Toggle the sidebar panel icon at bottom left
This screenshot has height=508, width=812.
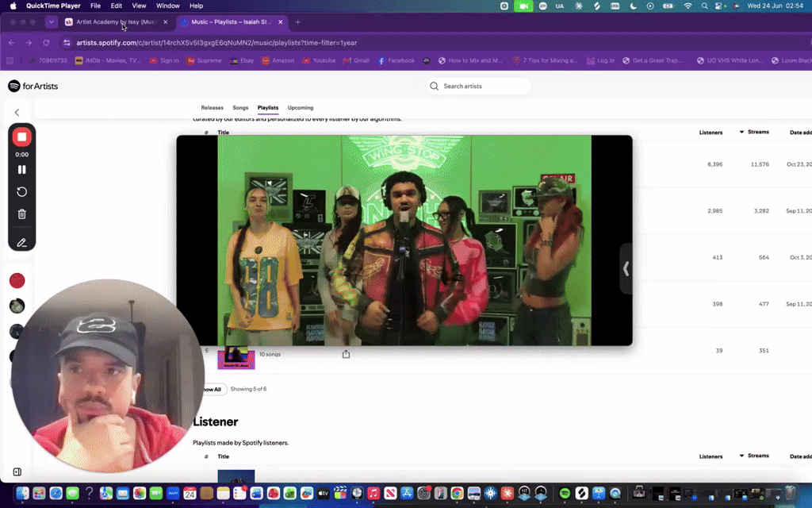click(17, 471)
